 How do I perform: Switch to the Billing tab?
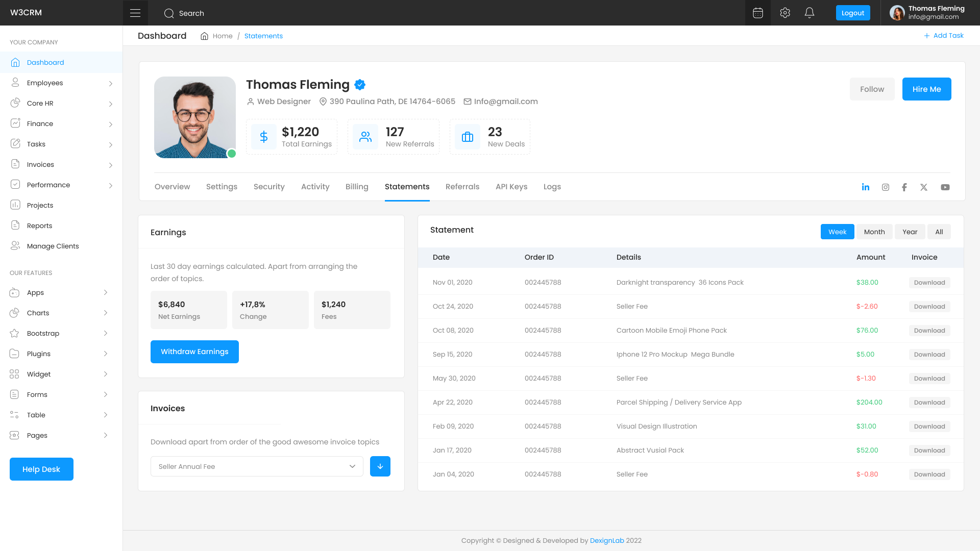pyautogui.click(x=356, y=187)
